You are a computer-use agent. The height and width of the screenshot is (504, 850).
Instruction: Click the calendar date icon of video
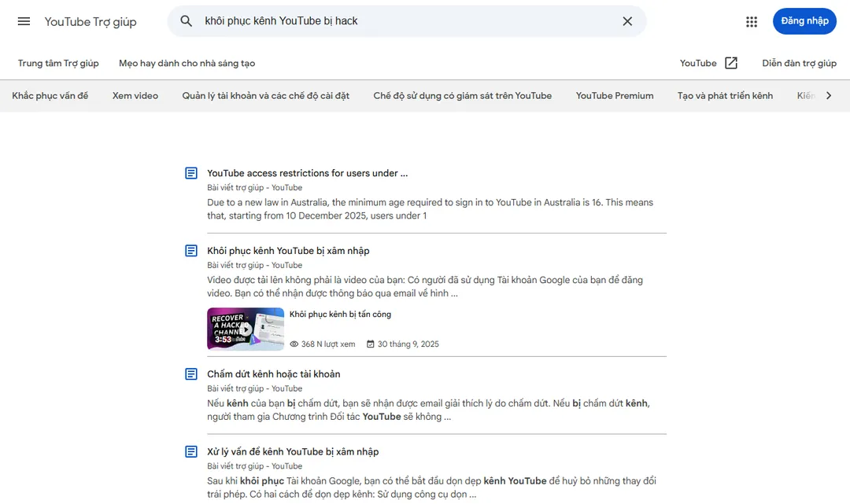[x=370, y=344]
